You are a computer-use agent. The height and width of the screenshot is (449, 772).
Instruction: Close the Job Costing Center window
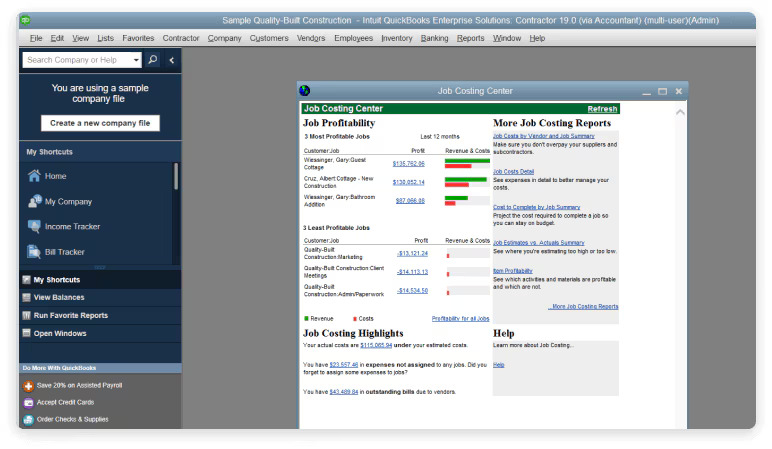click(678, 91)
